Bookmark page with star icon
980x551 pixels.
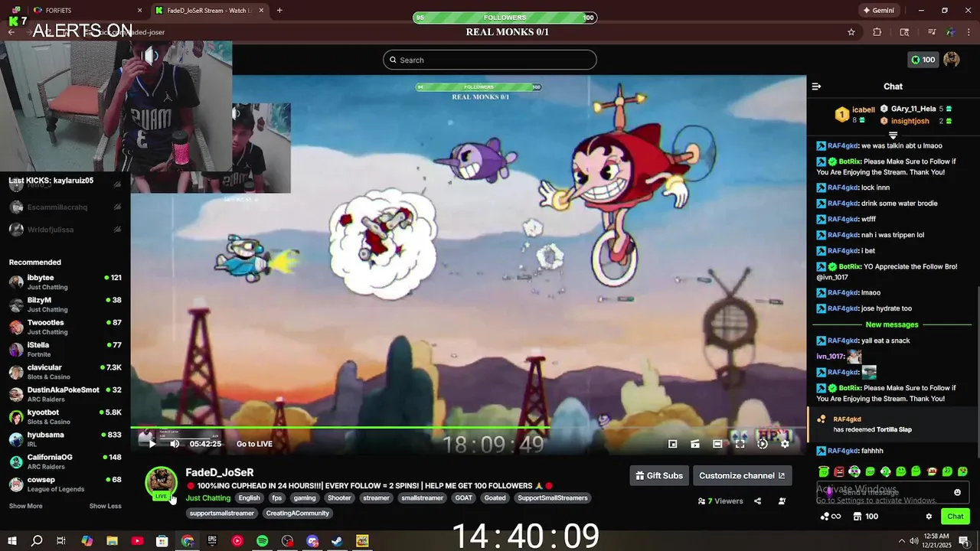point(851,32)
